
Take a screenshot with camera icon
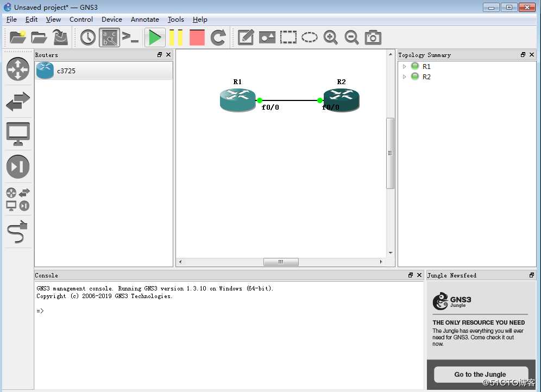(x=373, y=37)
